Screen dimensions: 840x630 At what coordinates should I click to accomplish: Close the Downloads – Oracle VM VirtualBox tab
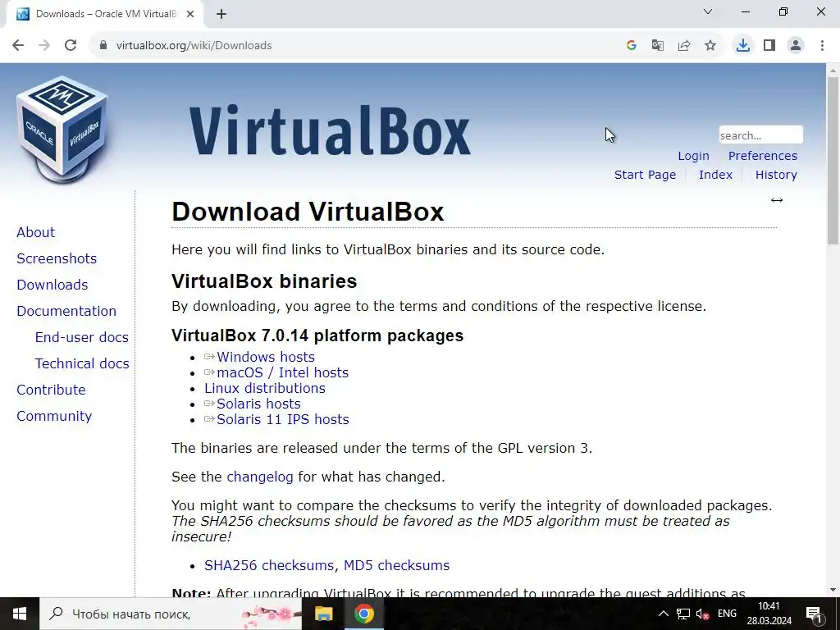190,15
